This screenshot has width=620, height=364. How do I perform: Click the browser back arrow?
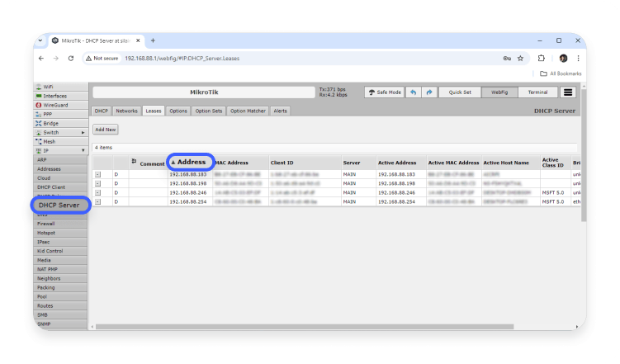click(x=41, y=58)
